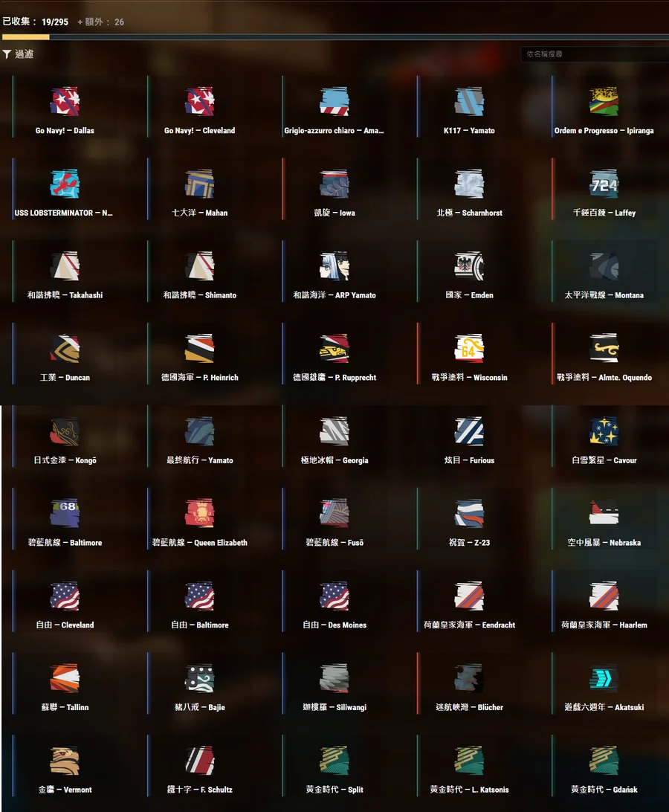Select the 千錘百鍊 Laffey 724 icon
Screen dimensions: 669x812
pyautogui.click(x=604, y=184)
